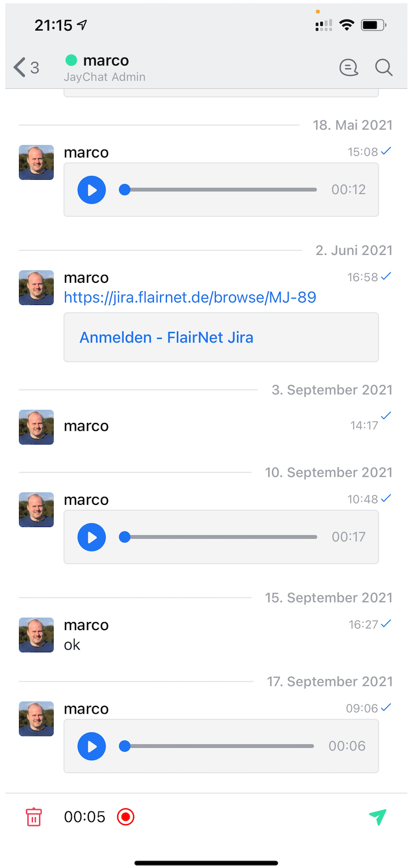The image size is (409, 868).
Task: Tap marco's avatar on the 18. Mai message
Action: coord(36,162)
